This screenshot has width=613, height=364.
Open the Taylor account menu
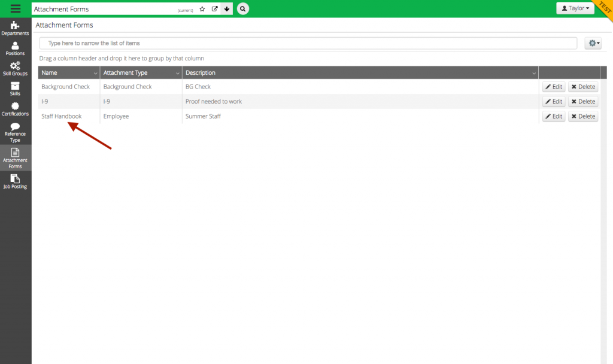point(575,7)
